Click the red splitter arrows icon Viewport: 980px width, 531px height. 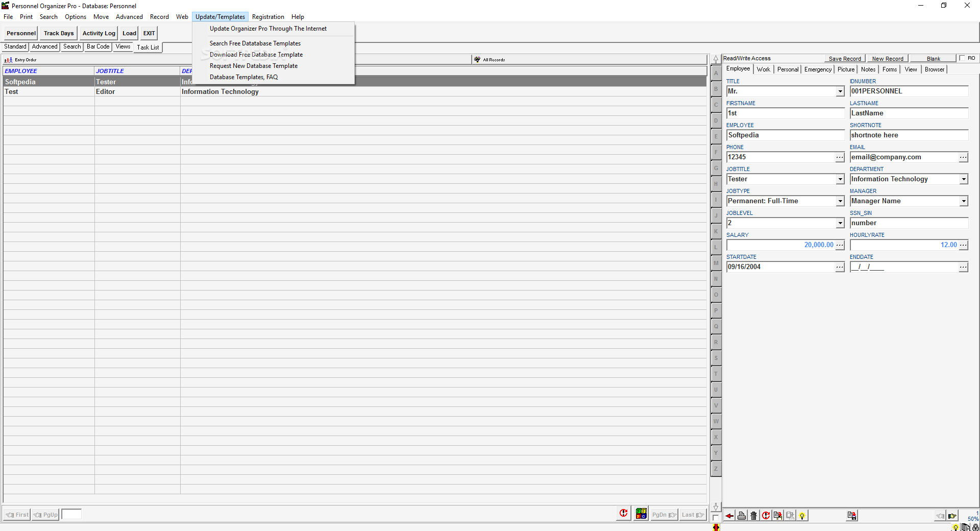coord(716,527)
